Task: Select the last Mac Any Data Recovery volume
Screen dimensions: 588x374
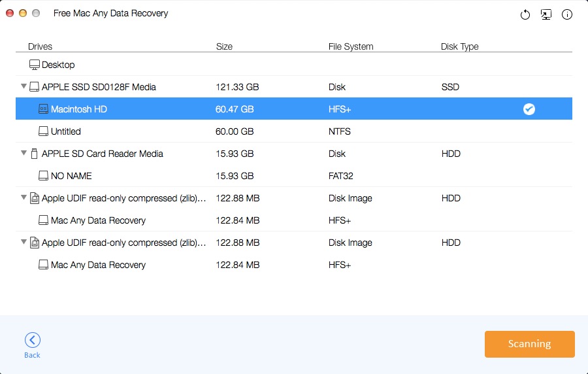Action: [294, 265]
